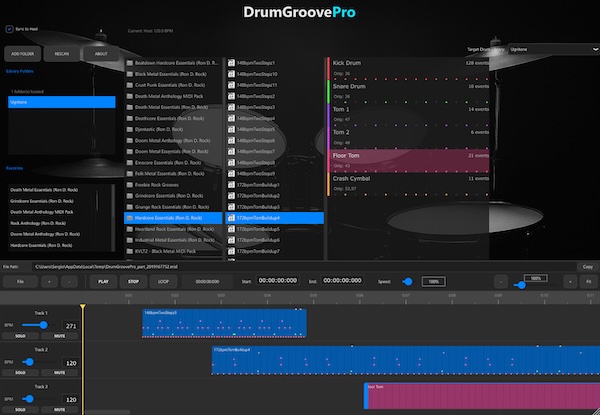Open the ABOUT dialog

click(x=101, y=54)
